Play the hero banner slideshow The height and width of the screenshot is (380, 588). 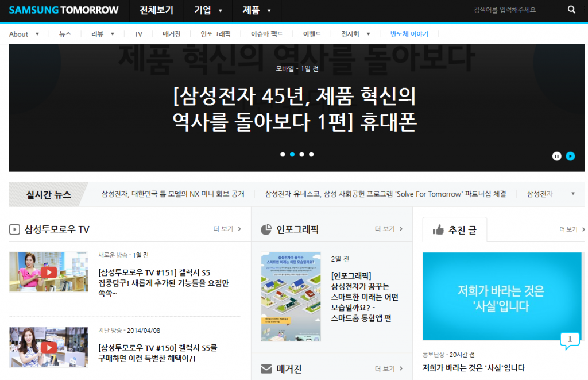(570, 156)
